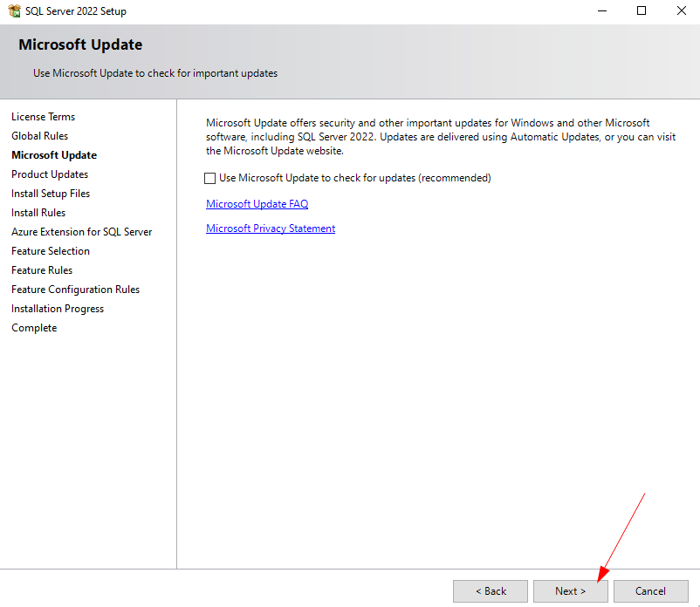Select Complete step in sidebar

34,328
